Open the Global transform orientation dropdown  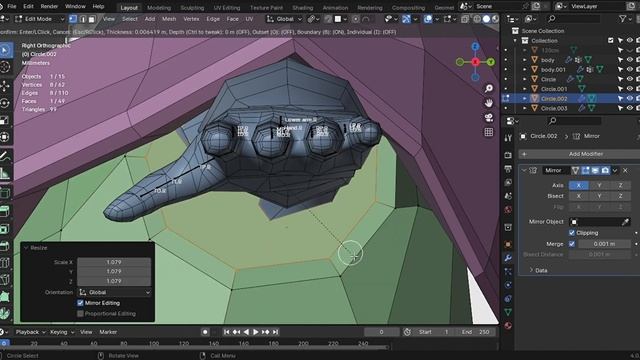(x=284, y=19)
